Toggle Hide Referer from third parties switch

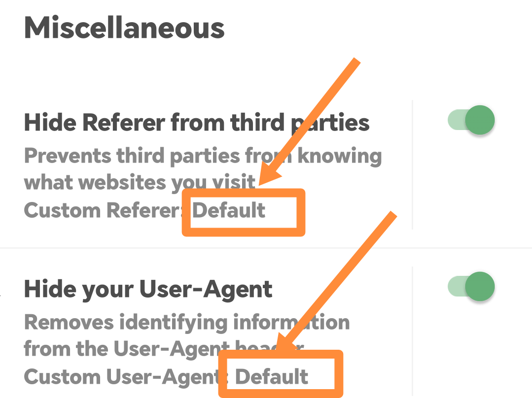[471, 120]
